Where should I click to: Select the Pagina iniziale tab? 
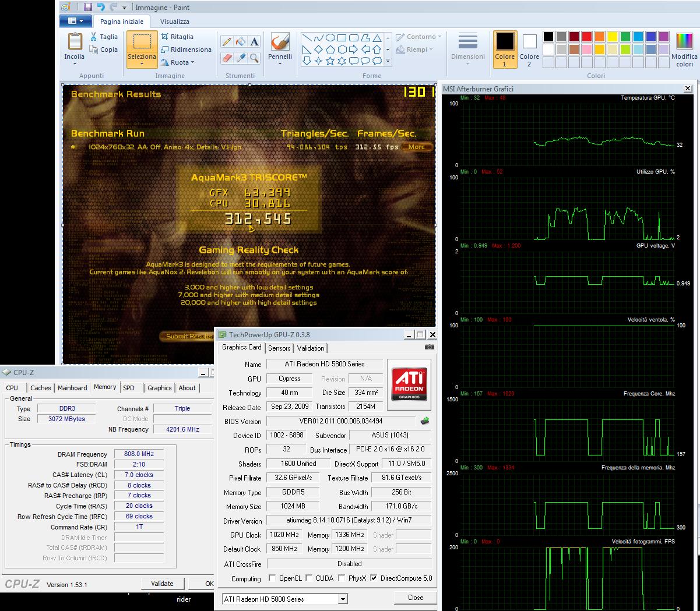coord(122,22)
